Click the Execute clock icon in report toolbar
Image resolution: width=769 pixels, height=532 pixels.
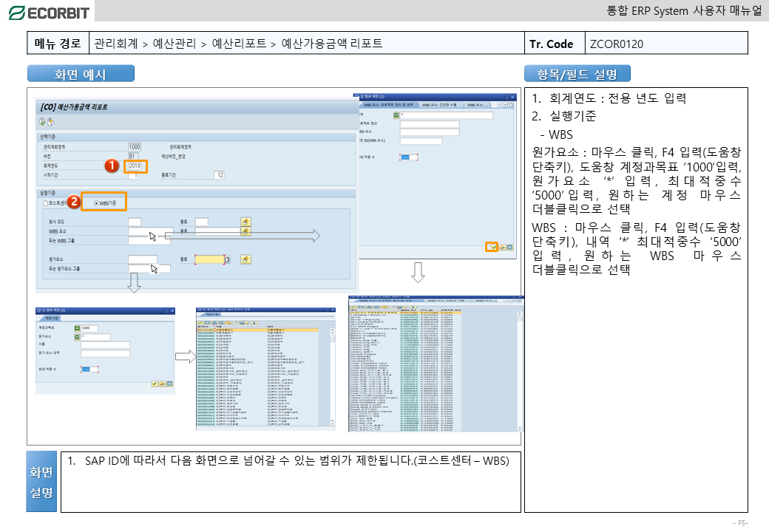pyautogui.click(x=42, y=122)
